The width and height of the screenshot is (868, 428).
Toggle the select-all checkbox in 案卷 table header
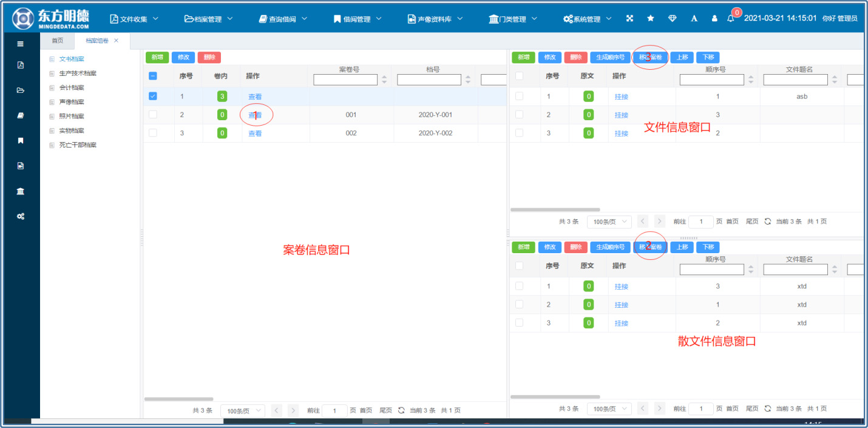point(153,76)
